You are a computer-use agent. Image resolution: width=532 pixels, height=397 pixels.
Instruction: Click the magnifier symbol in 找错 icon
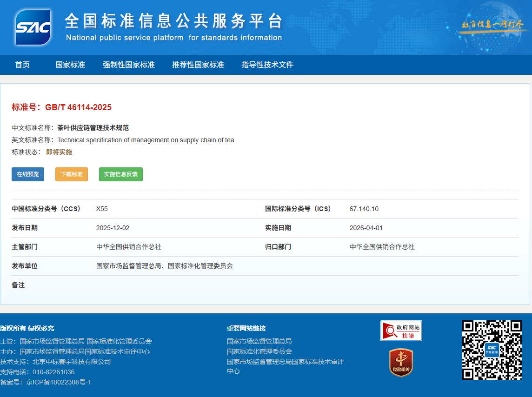tap(390, 331)
